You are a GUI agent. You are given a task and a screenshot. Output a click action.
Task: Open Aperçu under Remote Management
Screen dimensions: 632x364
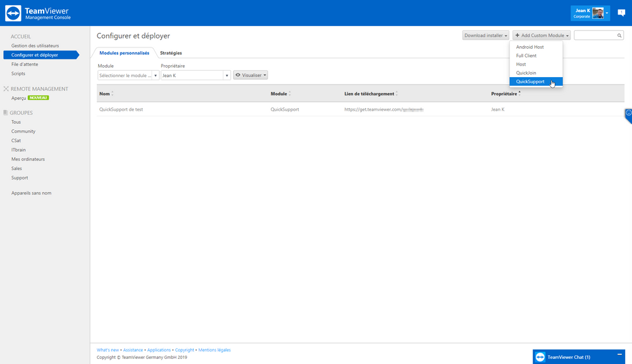click(18, 98)
